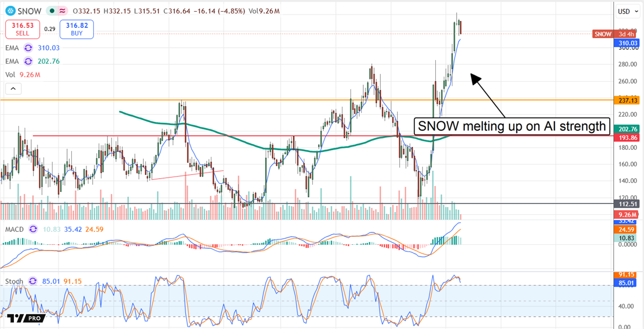Click the refresh icon next to Stoch
The height and width of the screenshot is (329, 644).
(32, 281)
